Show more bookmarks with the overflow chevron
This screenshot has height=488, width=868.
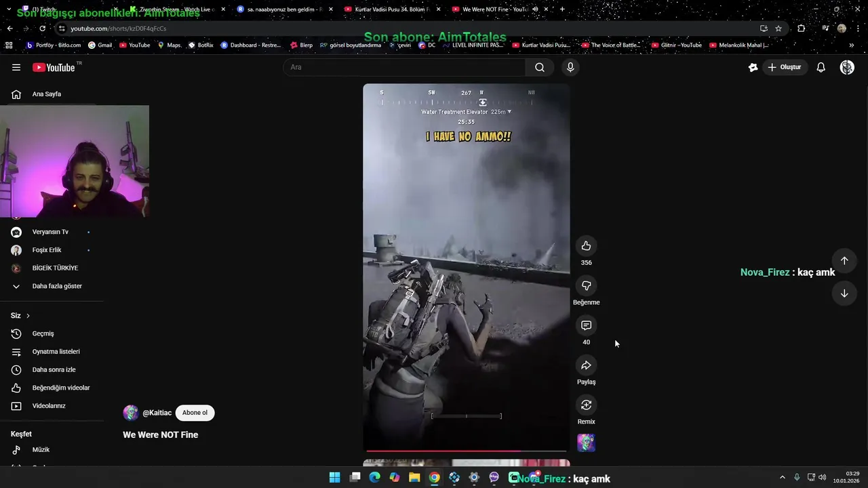point(851,45)
